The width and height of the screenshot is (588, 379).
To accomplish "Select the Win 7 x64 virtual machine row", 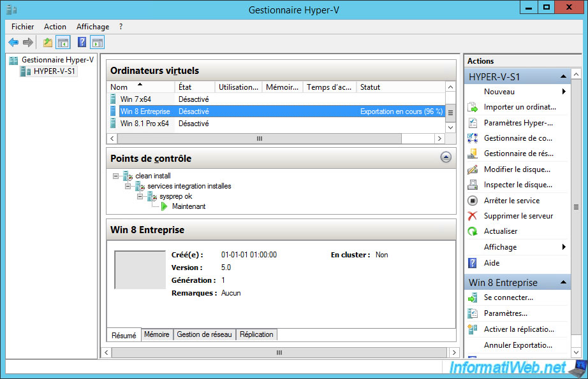I will pos(276,99).
